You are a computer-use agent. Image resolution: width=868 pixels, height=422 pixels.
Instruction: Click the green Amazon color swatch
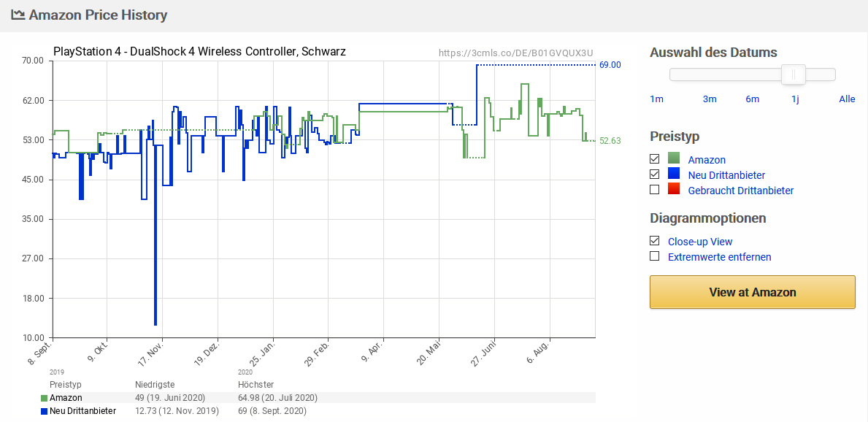coord(674,158)
